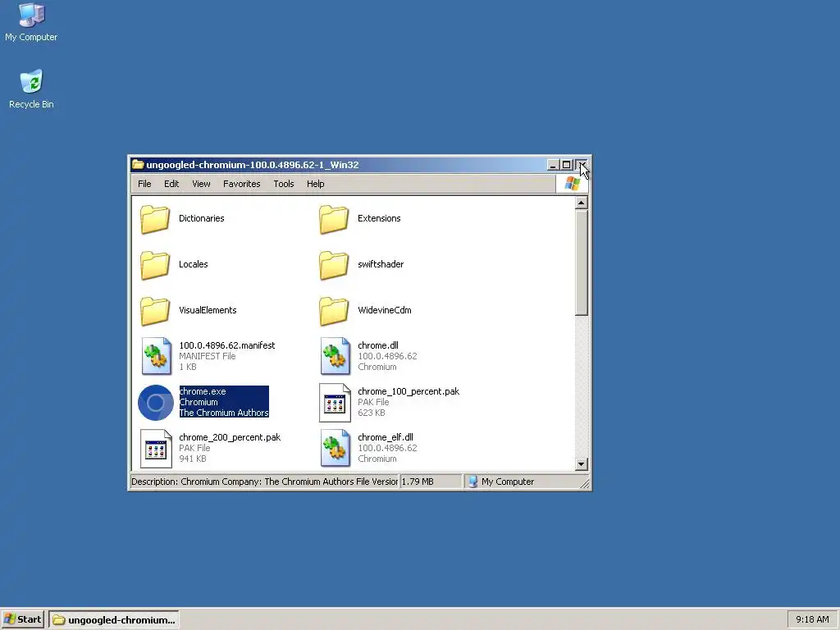Click the folder icon in window title bar
840x630 pixels.
coord(138,164)
